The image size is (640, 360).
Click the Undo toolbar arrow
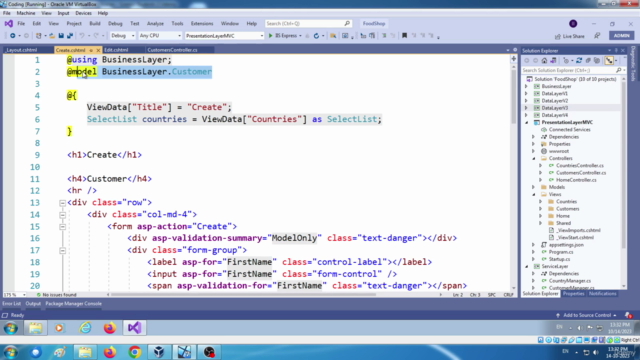click(x=82, y=36)
